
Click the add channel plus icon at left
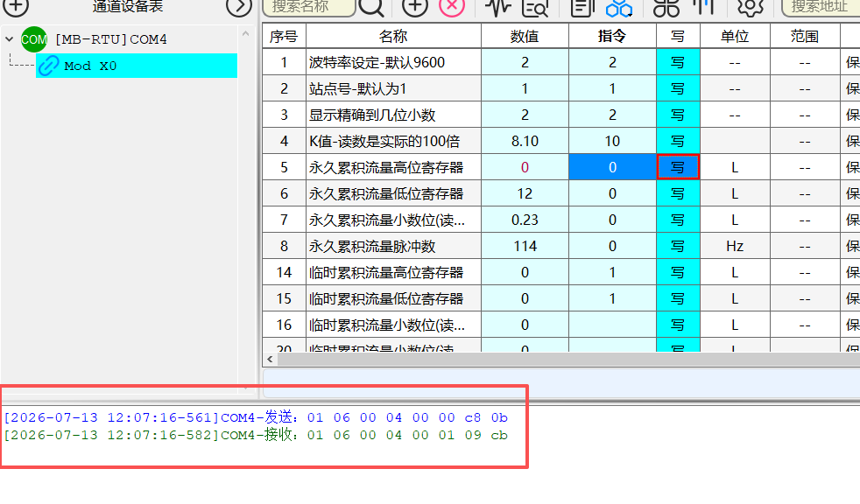click(x=16, y=7)
